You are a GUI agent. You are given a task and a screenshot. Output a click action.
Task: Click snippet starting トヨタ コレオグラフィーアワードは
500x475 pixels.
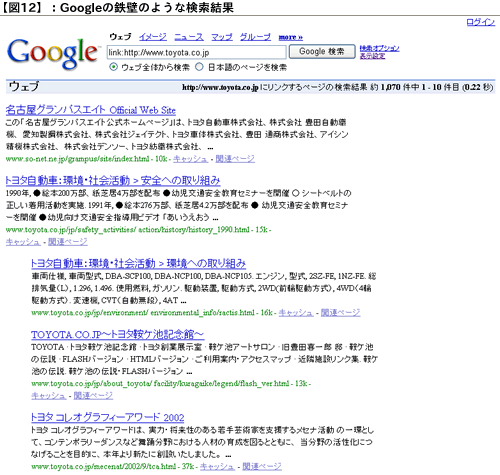pos(202,442)
